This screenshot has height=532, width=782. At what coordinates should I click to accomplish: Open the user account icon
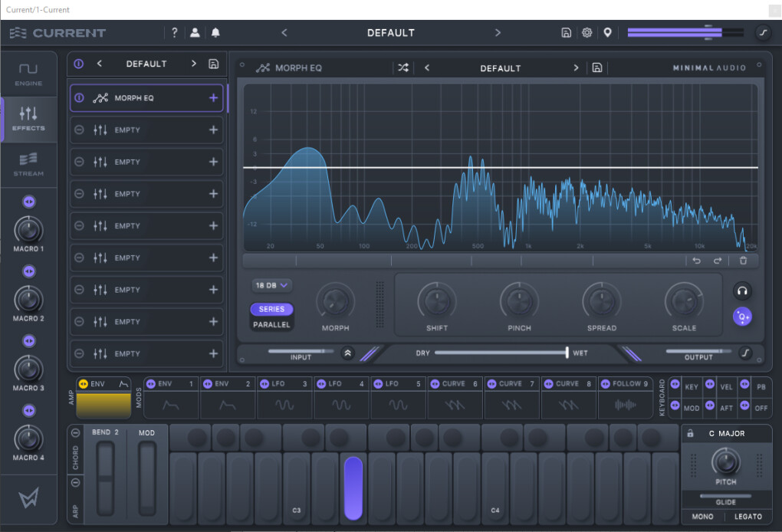click(195, 32)
